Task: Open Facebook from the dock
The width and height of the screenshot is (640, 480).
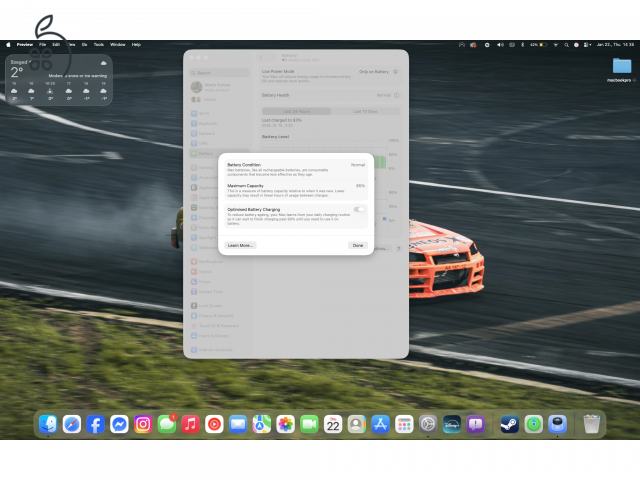Action: click(x=96, y=424)
